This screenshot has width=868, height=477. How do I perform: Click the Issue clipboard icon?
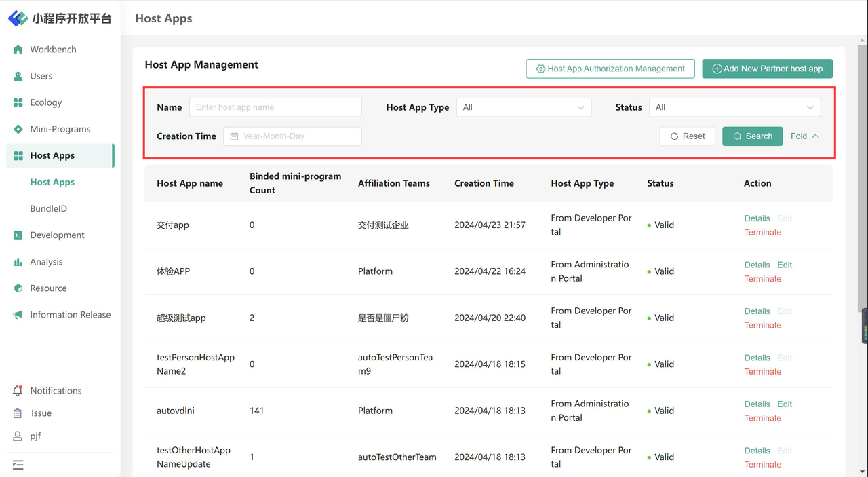[x=18, y=413]
